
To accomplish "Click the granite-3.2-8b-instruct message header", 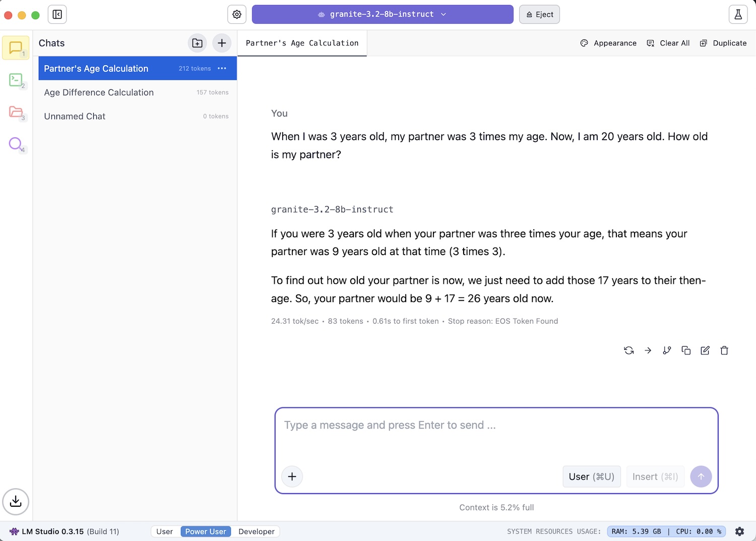I will coord(332,209).
